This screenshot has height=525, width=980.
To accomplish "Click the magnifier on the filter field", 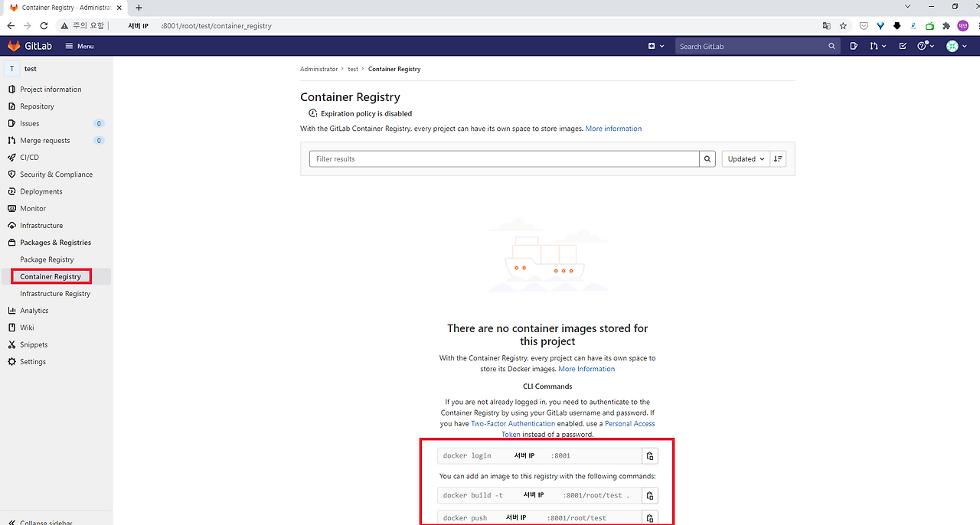I will pos(707,158).
